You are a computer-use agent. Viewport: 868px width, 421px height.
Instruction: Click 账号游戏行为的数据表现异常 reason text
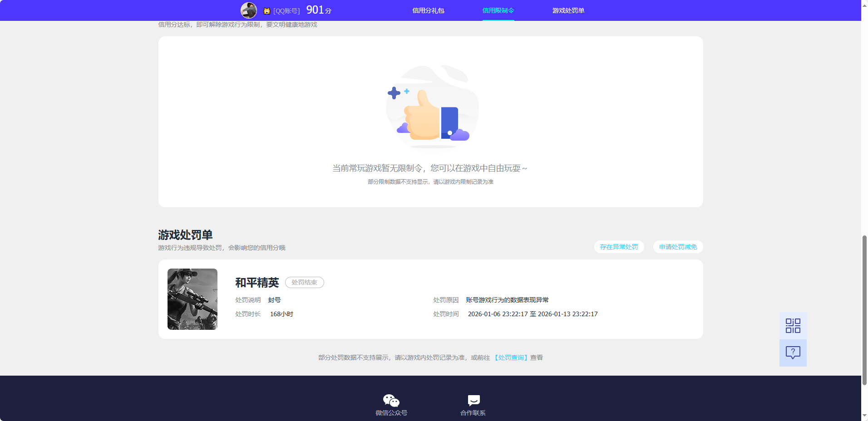tap(507, 300)
